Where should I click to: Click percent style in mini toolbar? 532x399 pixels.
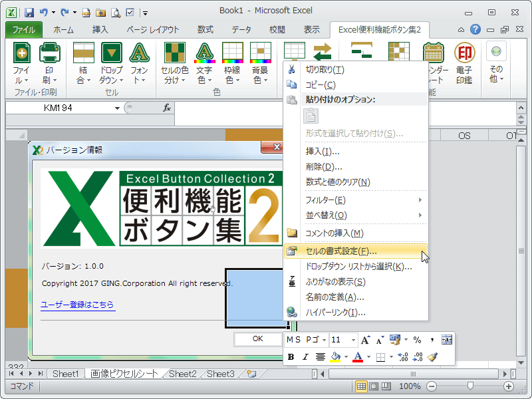[418, 340]
